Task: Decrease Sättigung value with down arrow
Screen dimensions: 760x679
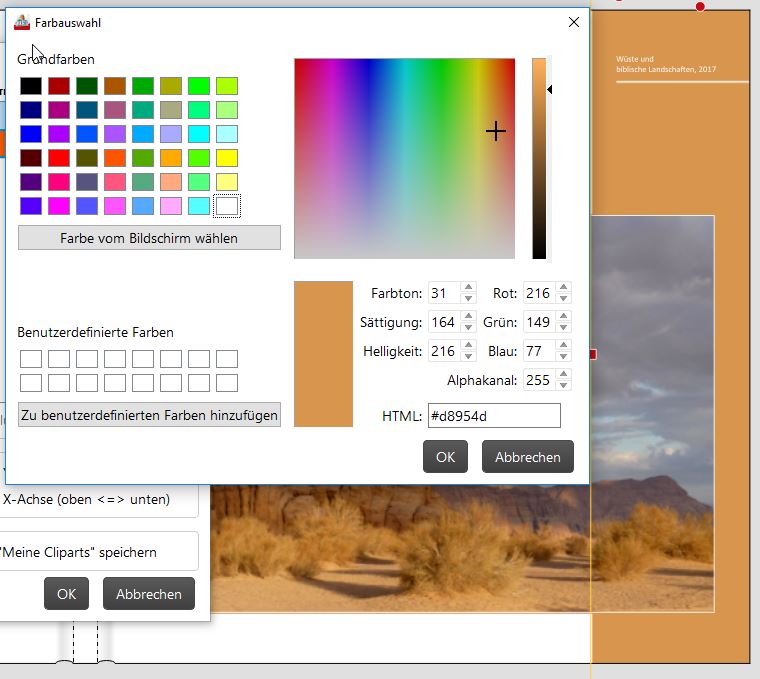Action: (x=468, y=328)
